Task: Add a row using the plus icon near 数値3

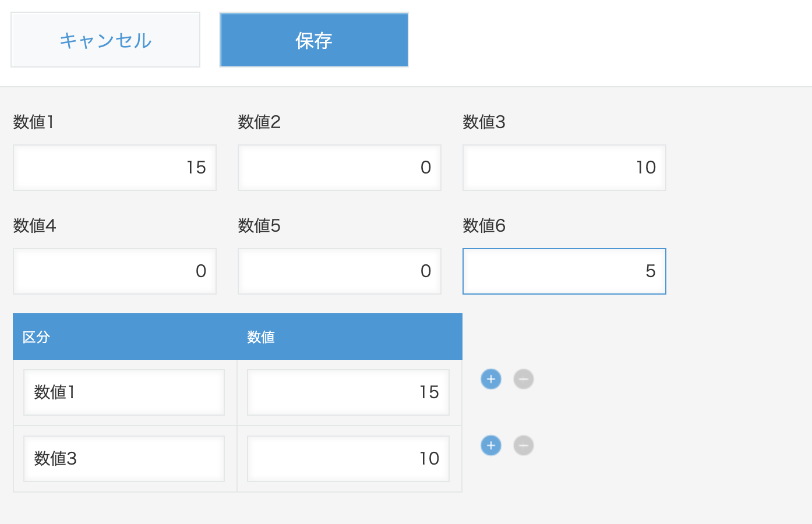Action: tap(491, 445)
